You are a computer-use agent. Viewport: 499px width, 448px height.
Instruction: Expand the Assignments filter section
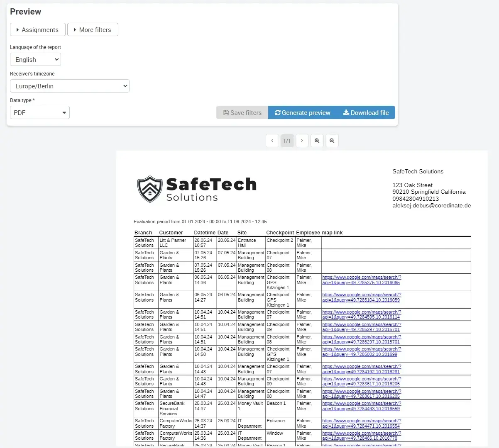[37, 29]
